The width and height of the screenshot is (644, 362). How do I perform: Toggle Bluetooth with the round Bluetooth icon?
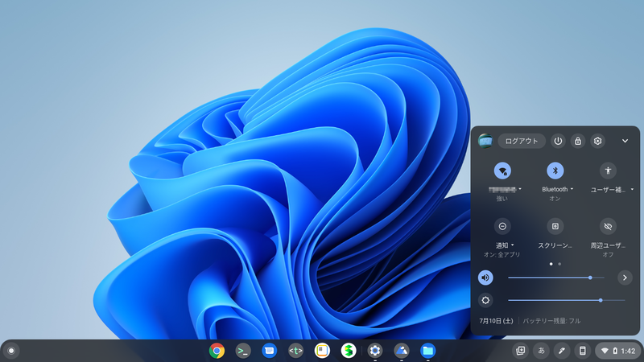555,171
